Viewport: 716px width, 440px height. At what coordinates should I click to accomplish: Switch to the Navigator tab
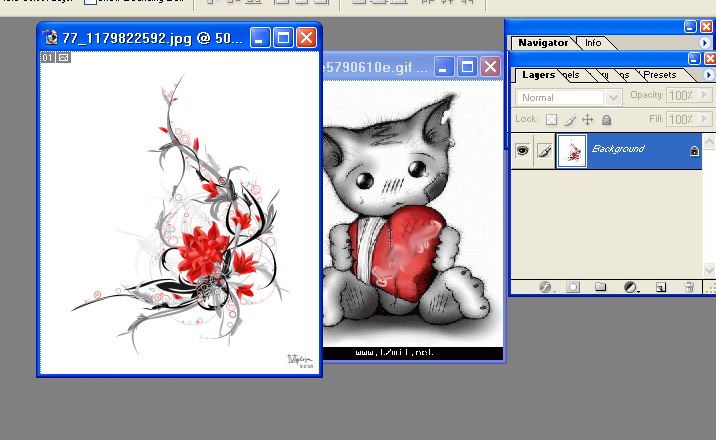point(543,43)
